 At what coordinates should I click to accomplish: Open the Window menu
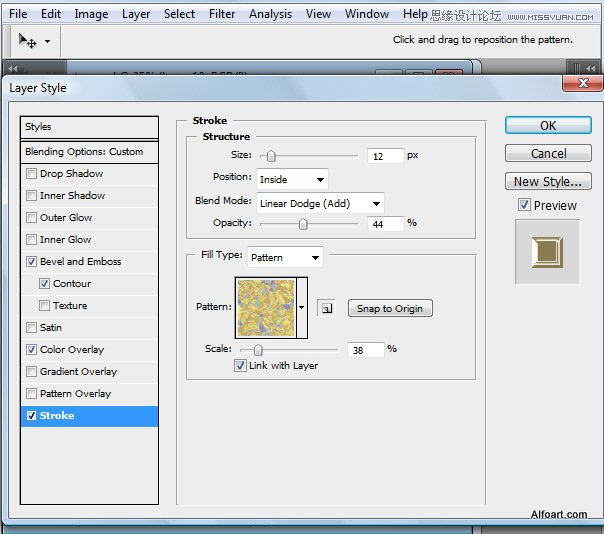tap(367, 14)
